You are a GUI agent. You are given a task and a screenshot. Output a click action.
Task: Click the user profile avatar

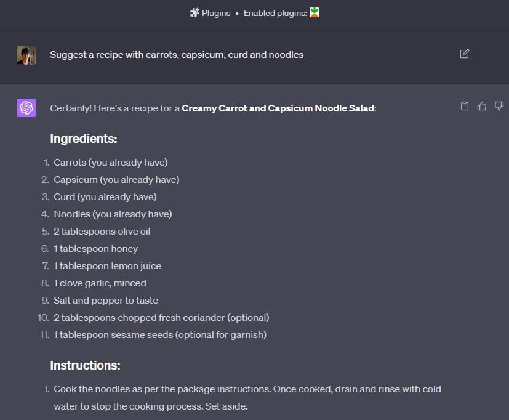click(26, 54)
